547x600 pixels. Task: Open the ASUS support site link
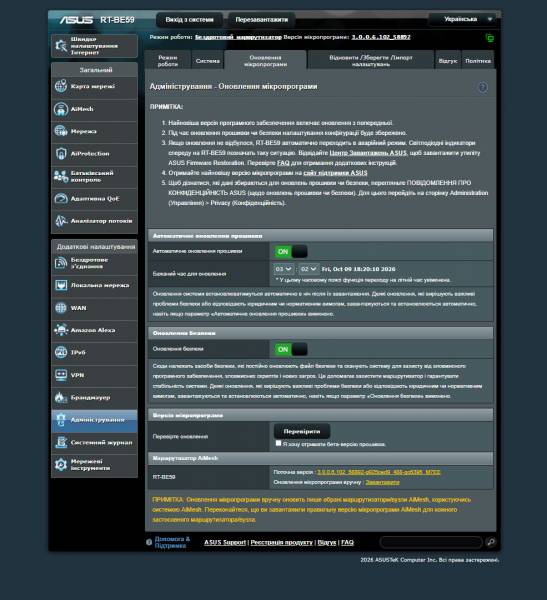coord(335,173)
